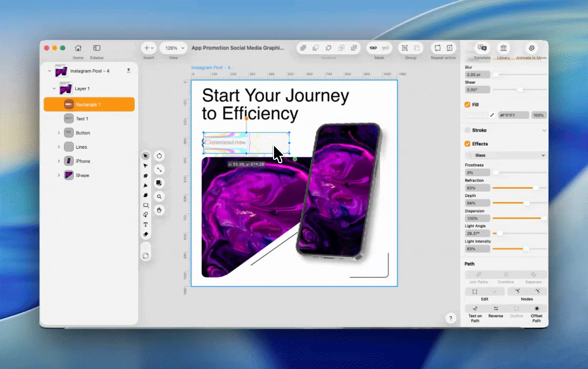Open the 126% zoom level dropdown
This screenshot has height=369, width=588.
coord(174,48)
